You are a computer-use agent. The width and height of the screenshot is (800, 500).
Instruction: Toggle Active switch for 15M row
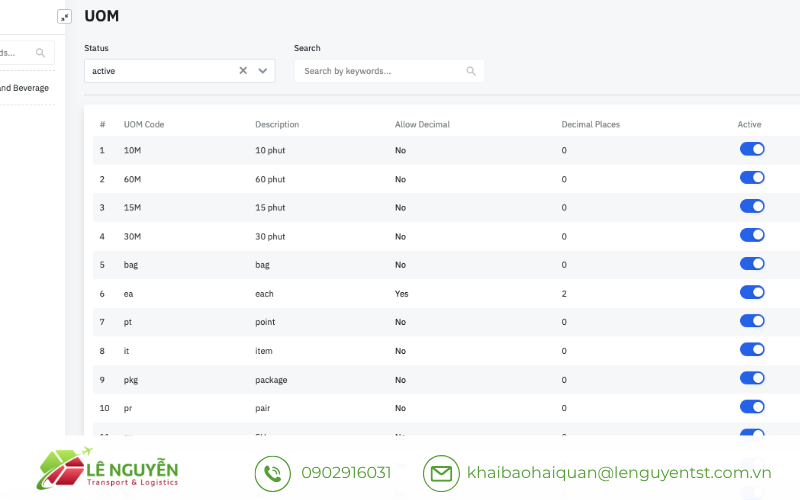click(752, 206)
